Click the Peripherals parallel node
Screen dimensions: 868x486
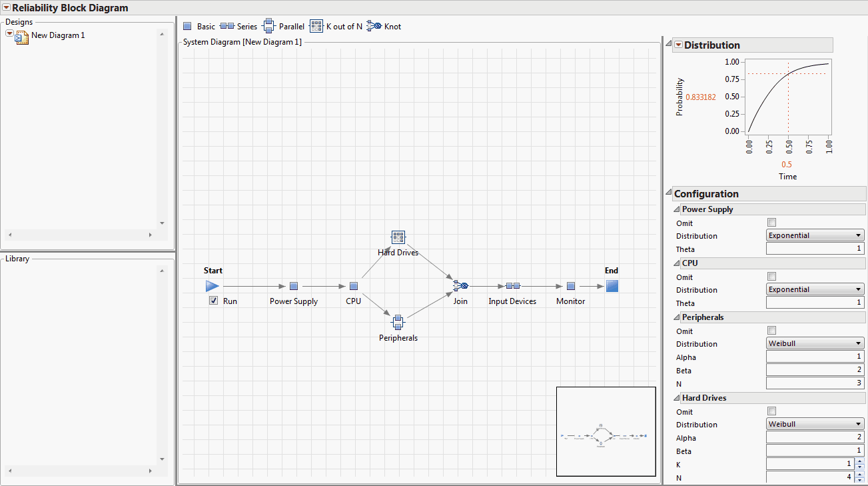point(398,322)
